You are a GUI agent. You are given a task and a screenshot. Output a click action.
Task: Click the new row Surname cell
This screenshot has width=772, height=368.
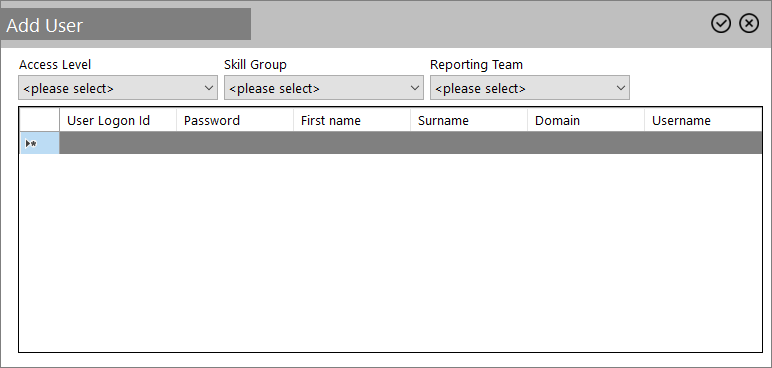(469, 143)
